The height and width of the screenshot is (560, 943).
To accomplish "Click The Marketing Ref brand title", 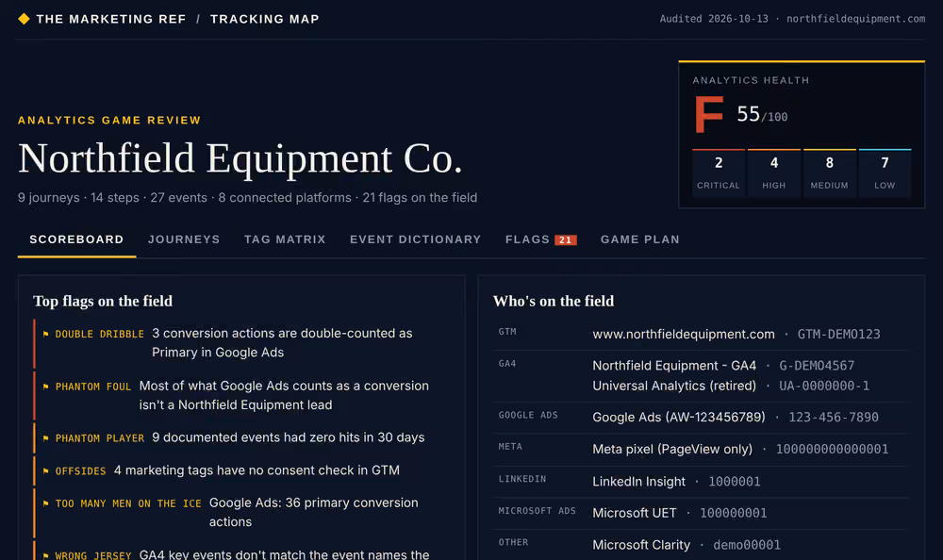I will [x=111, y=19].
